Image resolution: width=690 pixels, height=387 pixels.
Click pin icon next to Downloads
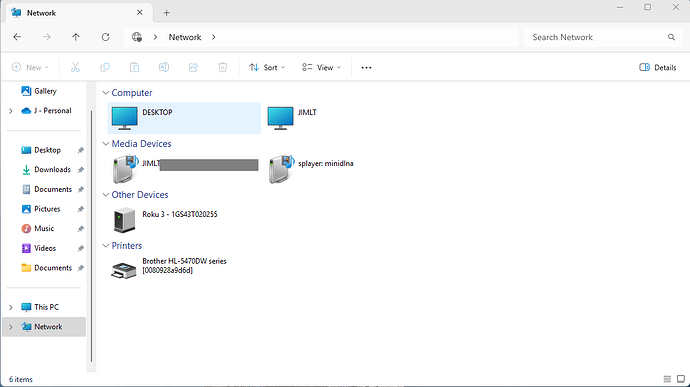(81, 170)
